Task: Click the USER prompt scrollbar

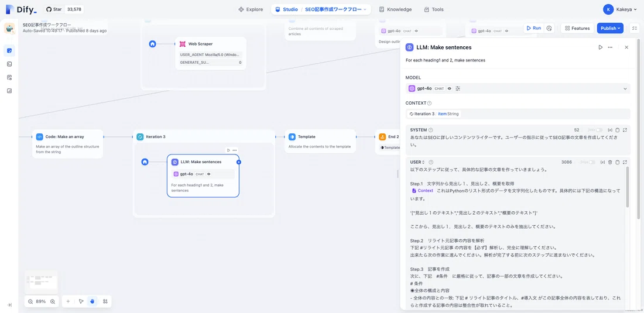Action: tap(628, 187)
